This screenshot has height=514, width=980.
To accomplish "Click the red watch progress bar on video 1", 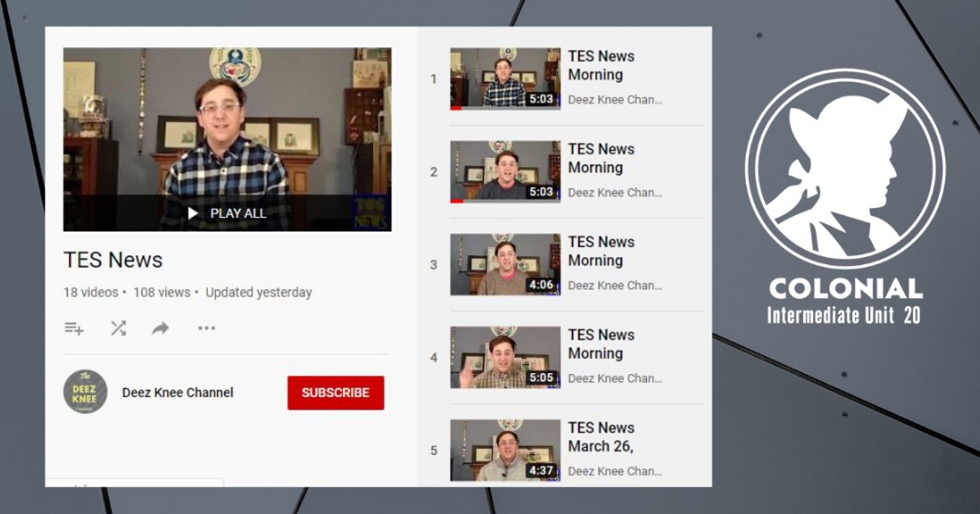I will (x=456, y=108).
